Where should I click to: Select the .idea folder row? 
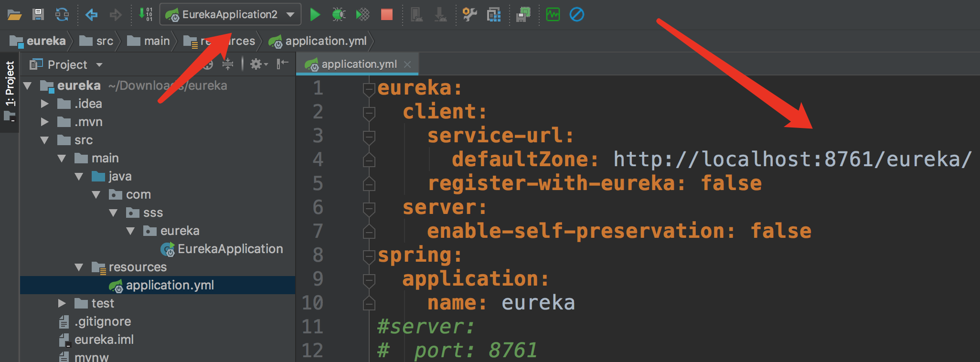click(x=158, y=104)
